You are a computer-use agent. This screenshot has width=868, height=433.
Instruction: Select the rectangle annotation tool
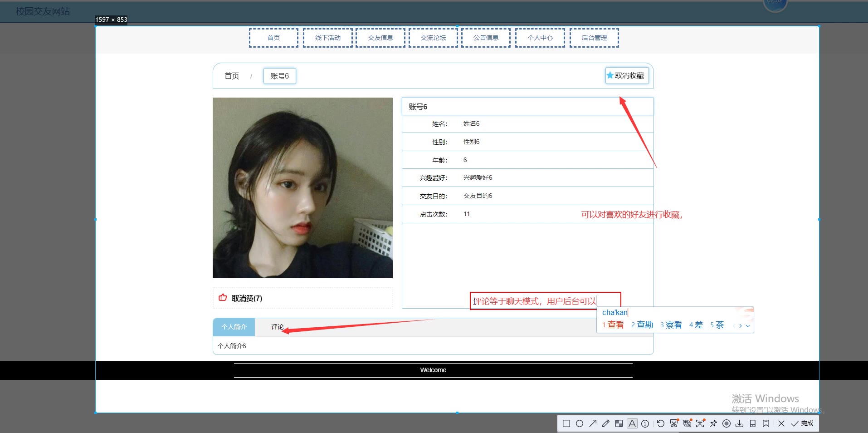566,423
